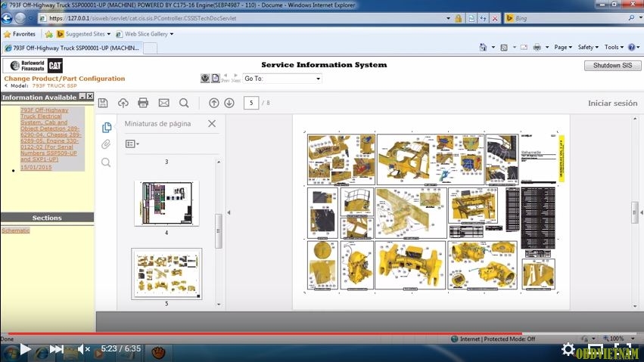Toggle the page thumbnails sidebar icon
This screenshot has width=644, height=362.
point(106,127)
